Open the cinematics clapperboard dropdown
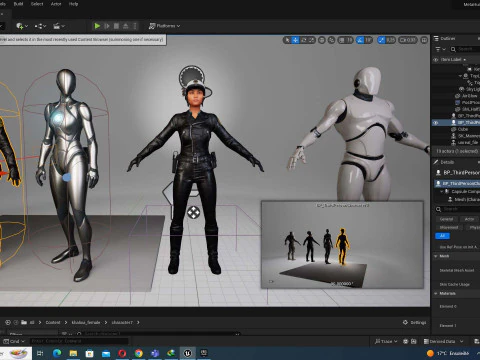 pos(59,26)
